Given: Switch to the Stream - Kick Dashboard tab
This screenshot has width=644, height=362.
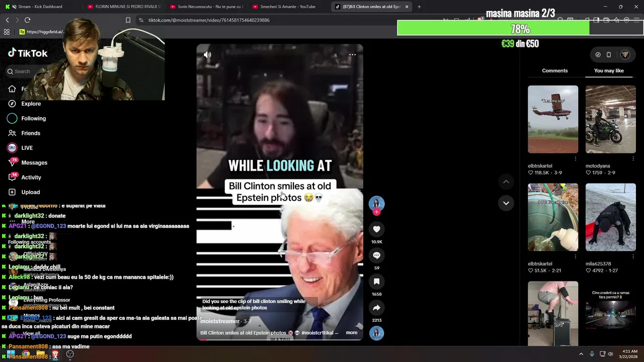Looking at the screenshot, I should tap(40, 7).
